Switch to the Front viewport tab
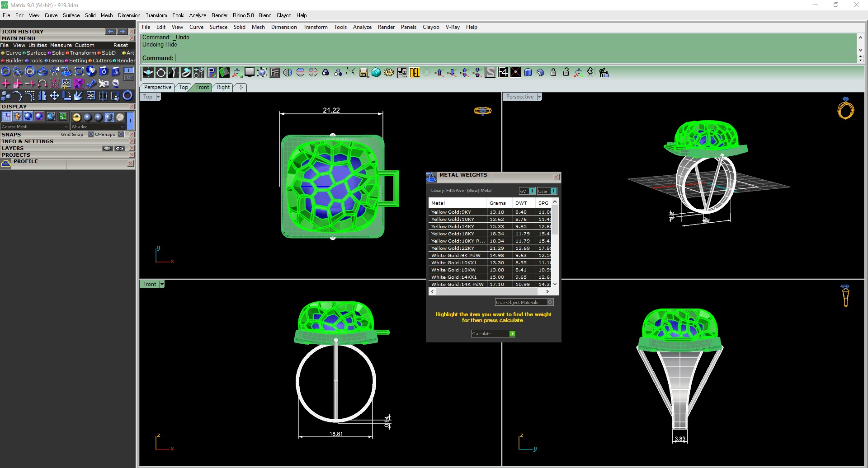Image resolution: width=868 pixels, height=468 pixels. (203, 87)
